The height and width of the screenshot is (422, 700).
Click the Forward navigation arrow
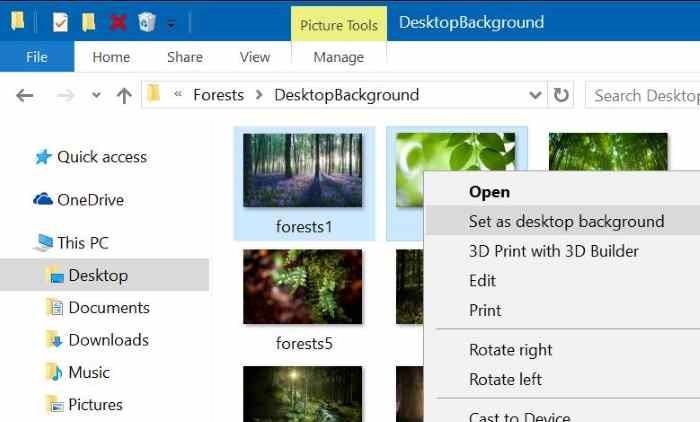pos(65,95)
